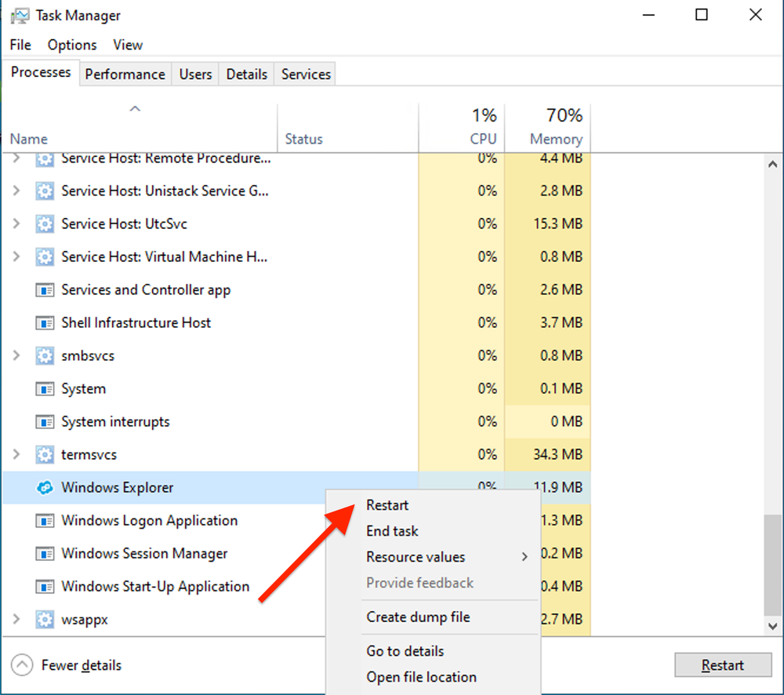Click the Services and Controller app icon
Screen dimensions: 784x695
tap(45, 289)
